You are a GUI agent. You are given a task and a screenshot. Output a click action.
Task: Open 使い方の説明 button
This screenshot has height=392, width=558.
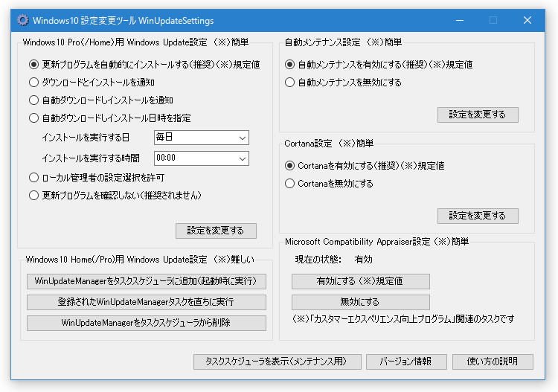(x=493, y=362)
